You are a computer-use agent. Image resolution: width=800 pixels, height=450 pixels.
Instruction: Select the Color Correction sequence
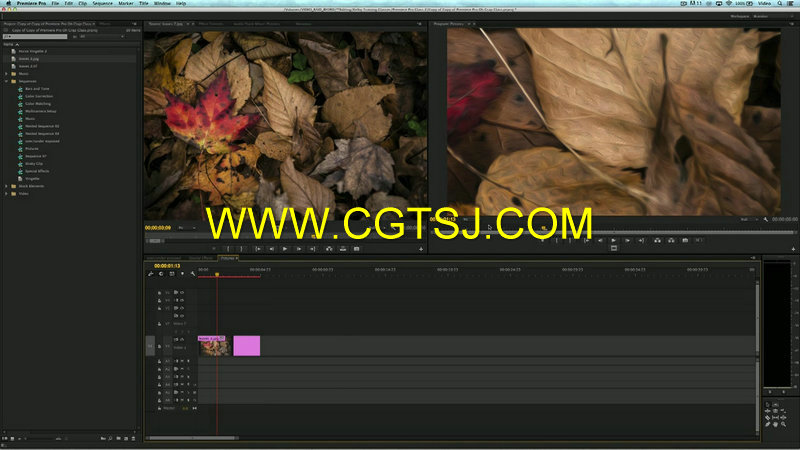point(39,96)
